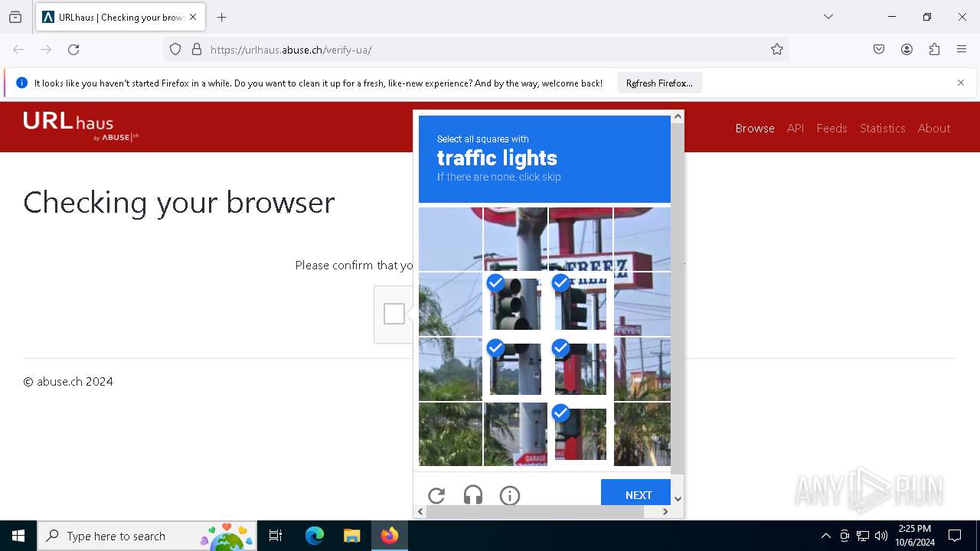The height and width of the screenshot is (551, 980).
Task: Open Task View on taskbar
Action: [x=276, y=536]
